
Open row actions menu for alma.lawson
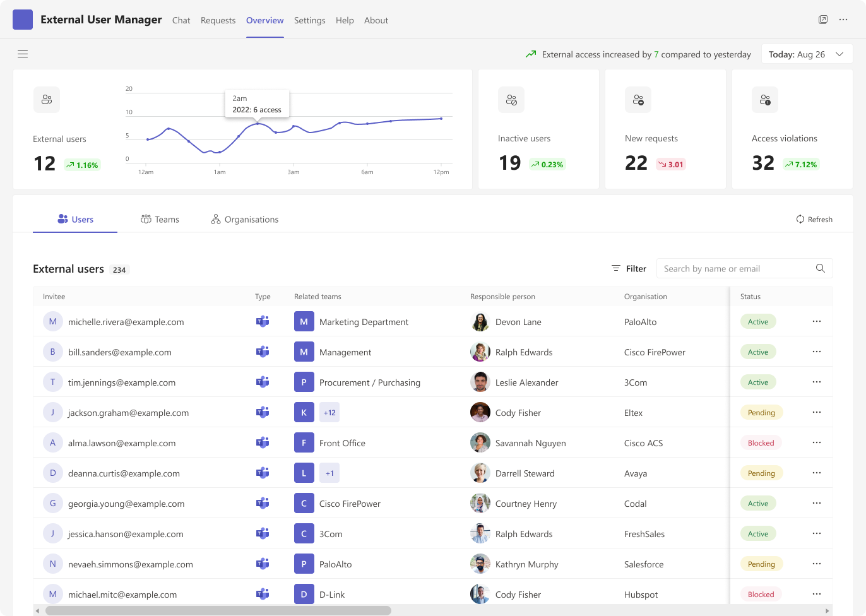pyautogui.click(x=817, y=442)
